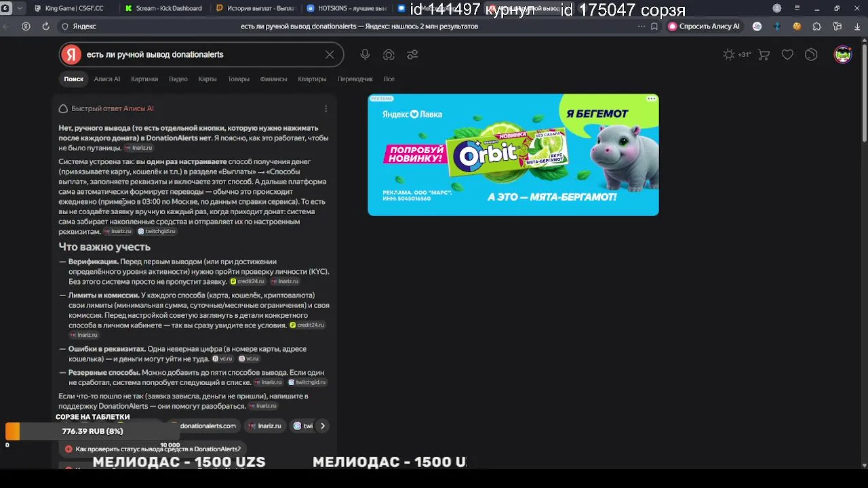This screenshot has height=488, width=868.
Task: Show more source chips with right arrow
Action: (x=323, y=426)
